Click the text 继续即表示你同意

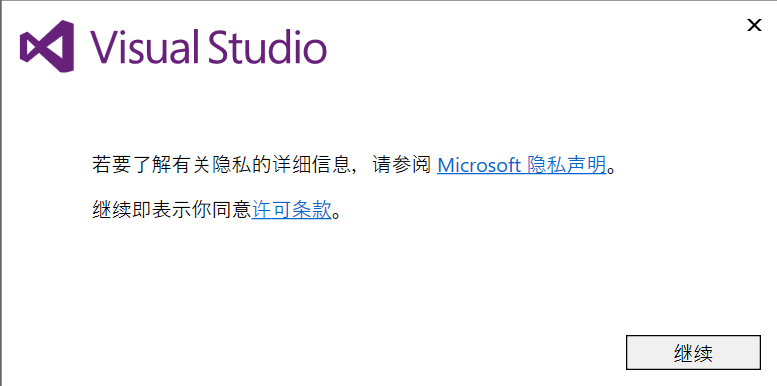172,211
